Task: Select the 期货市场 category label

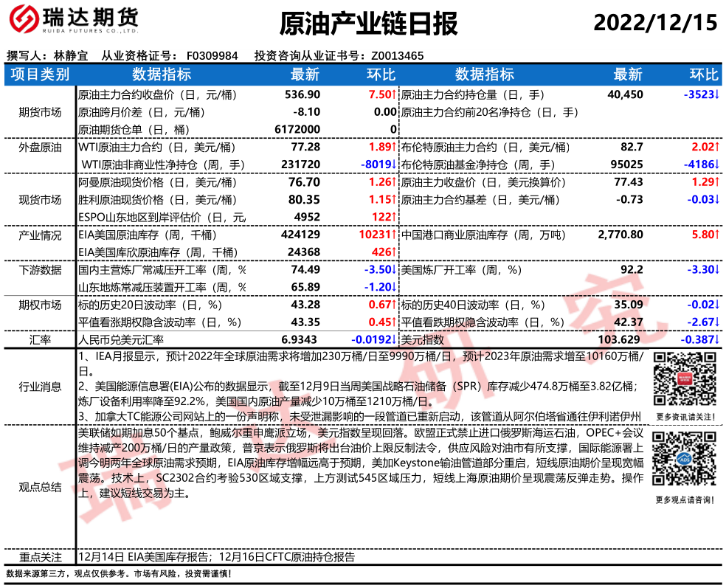Action: 40,112
